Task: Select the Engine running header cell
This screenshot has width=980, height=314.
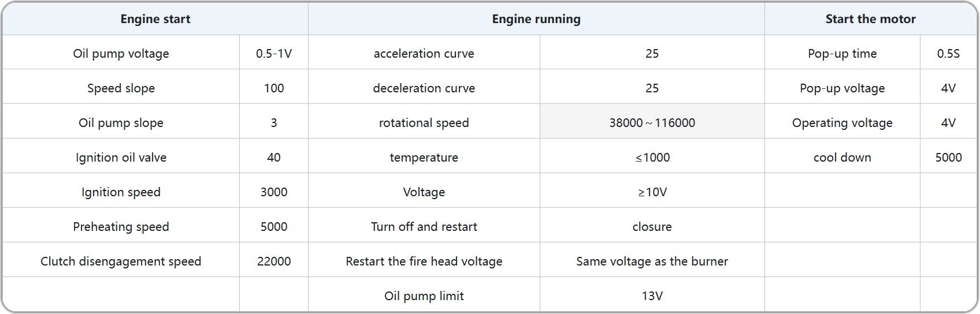Action: coord(536,19)
